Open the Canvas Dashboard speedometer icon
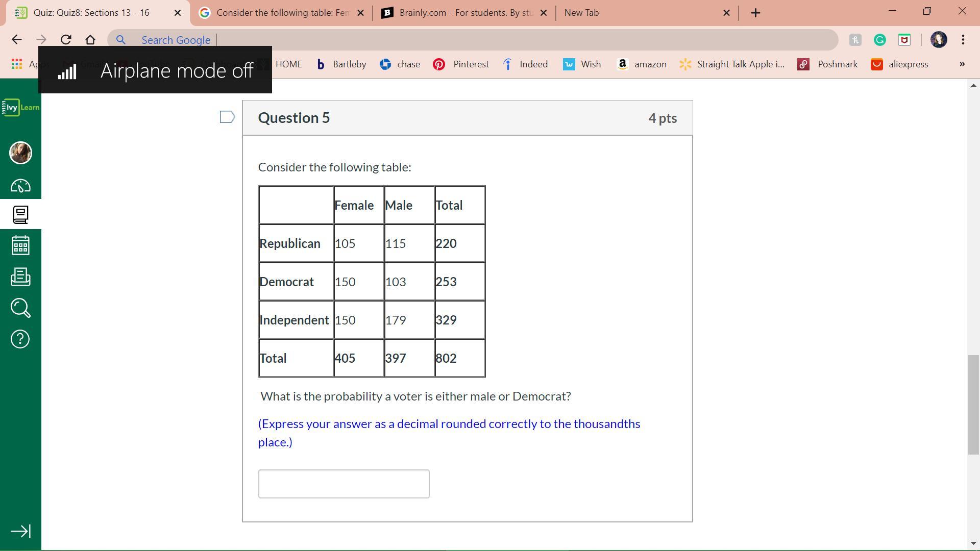 [x=20, y=186]
